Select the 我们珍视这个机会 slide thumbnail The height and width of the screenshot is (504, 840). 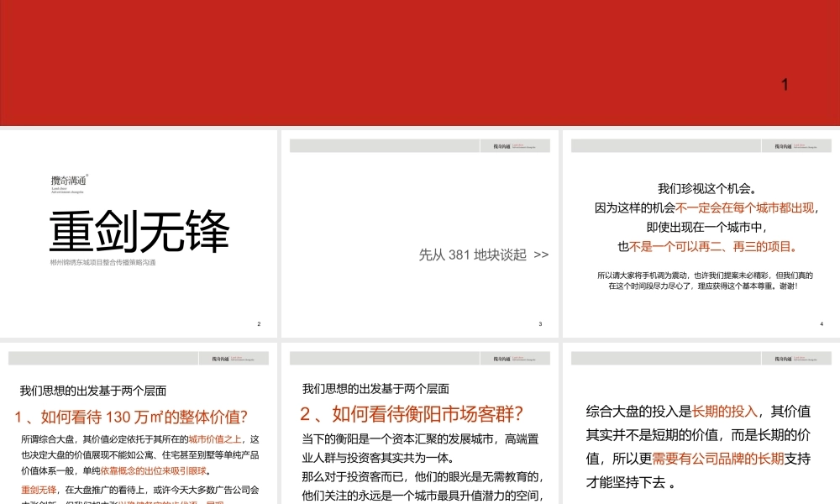click(701, 234)
